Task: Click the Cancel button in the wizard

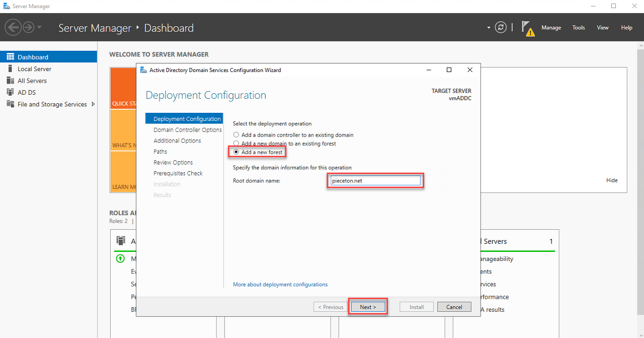Action: coord(454,307)
